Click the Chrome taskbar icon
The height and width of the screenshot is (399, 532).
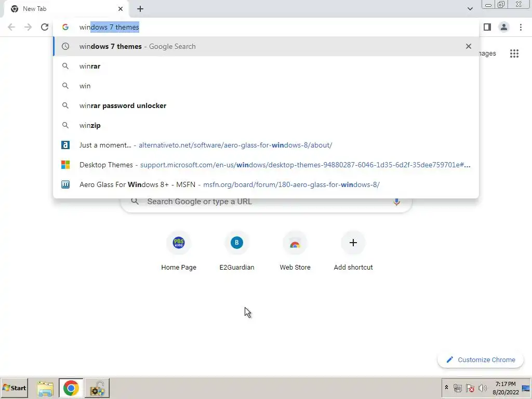tap(71, 388)
